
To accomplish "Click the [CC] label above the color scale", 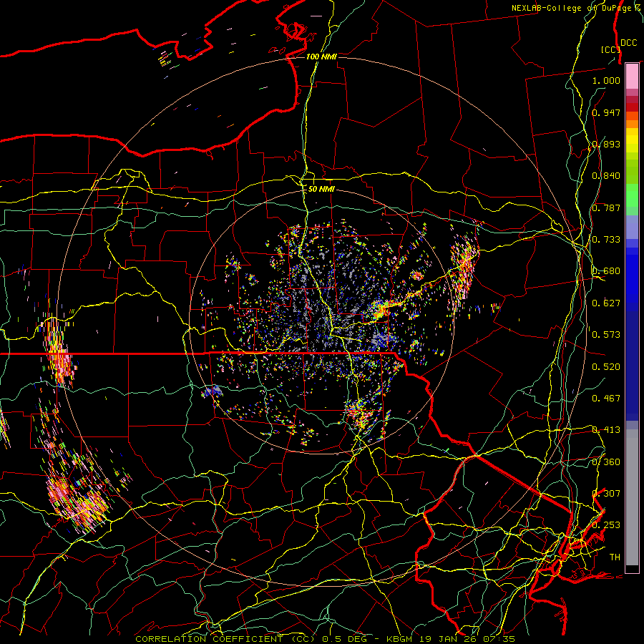I will point(610,49).
